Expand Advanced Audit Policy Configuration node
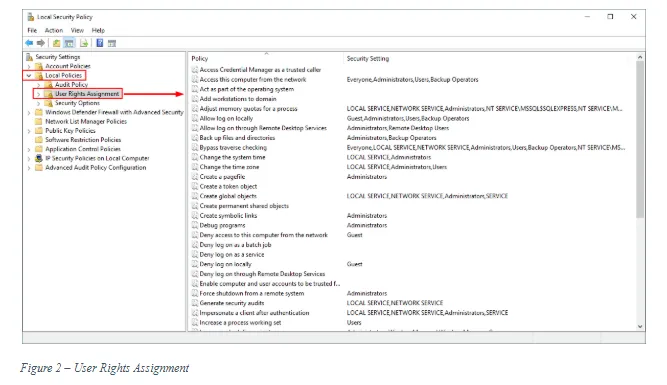This screenshot has width=667, height=385. (x=29, y=168)
